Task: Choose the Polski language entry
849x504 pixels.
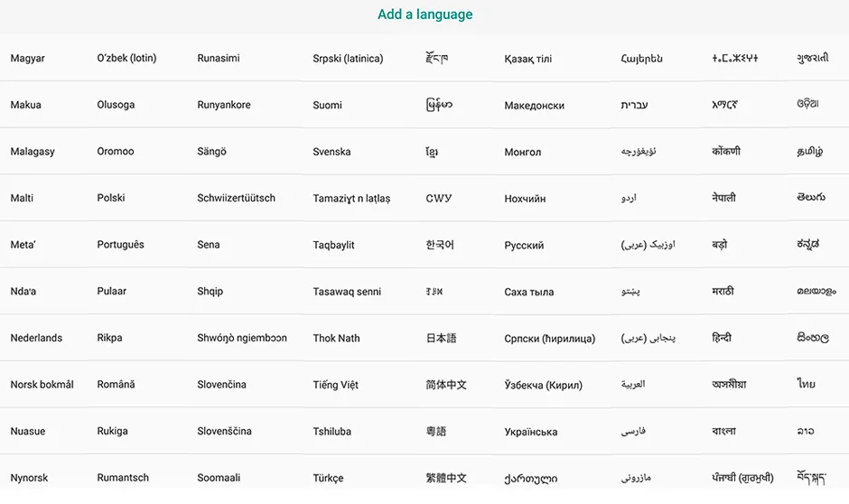Action: click(x=111, y=198)
